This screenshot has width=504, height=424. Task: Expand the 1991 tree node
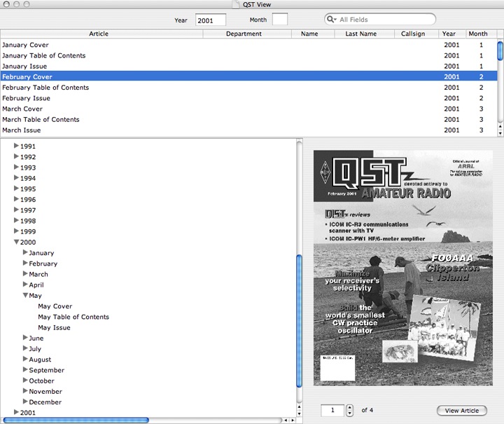coord(16,146)
